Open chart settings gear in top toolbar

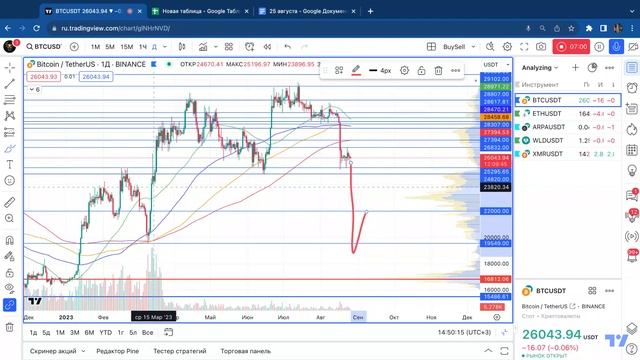507,47
